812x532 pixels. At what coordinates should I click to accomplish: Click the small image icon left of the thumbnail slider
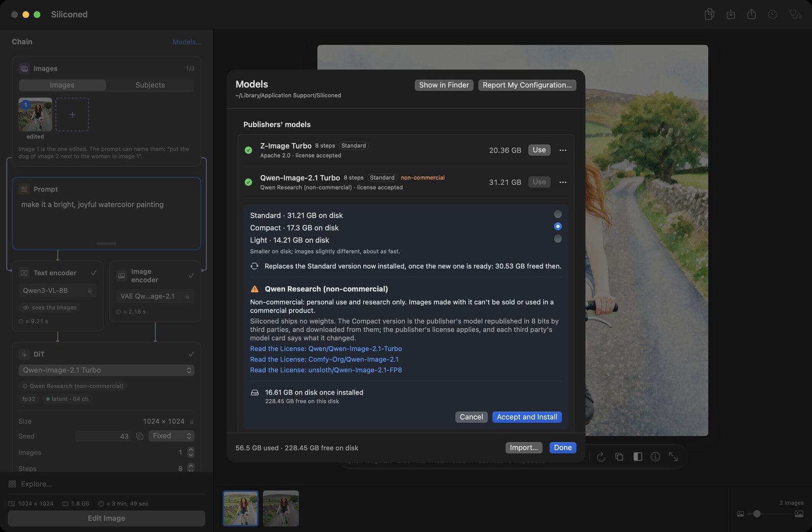tap(740, 514)
